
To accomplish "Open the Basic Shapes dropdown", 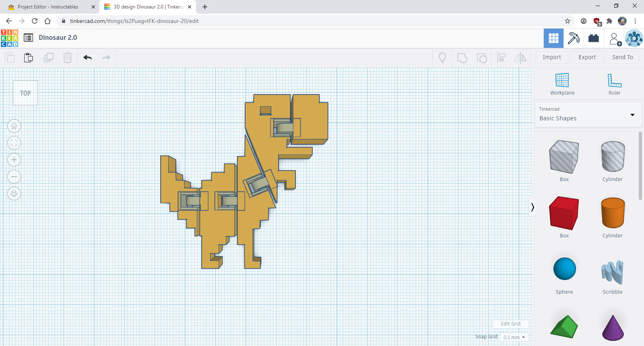I will point(588,115).
